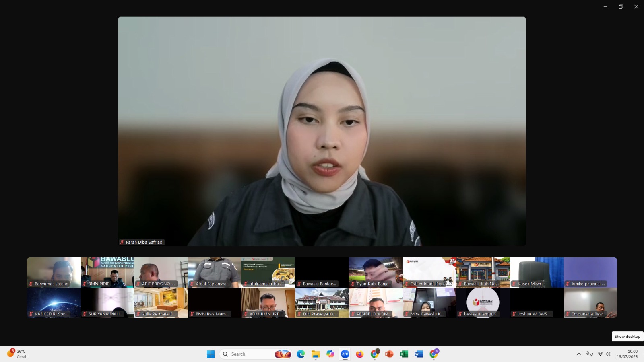Image resolution: width=644 pixels, height=362 pixels.
Task: Open the Zoom app in the taskbar
Action: 345,354
